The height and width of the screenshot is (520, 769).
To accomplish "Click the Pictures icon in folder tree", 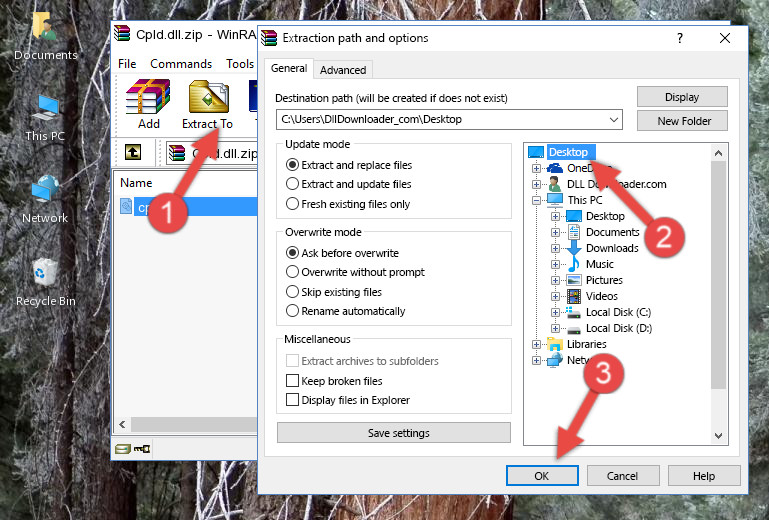I will 574,281.
